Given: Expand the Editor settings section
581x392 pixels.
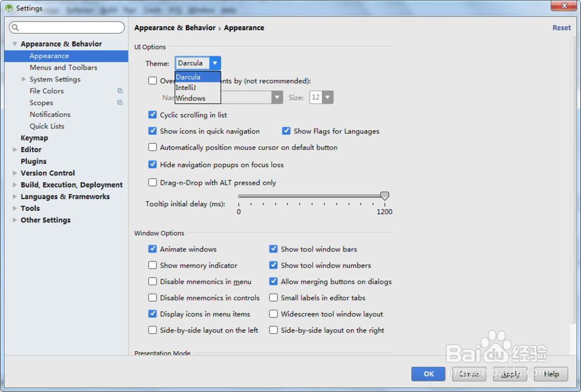Looking at the screenshot, I should (x=15, y=150).
